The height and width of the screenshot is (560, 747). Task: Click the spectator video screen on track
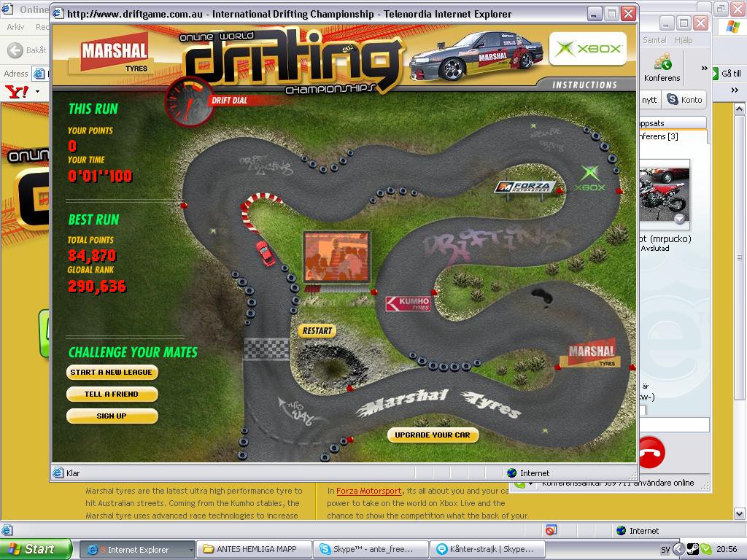[337, 257]
